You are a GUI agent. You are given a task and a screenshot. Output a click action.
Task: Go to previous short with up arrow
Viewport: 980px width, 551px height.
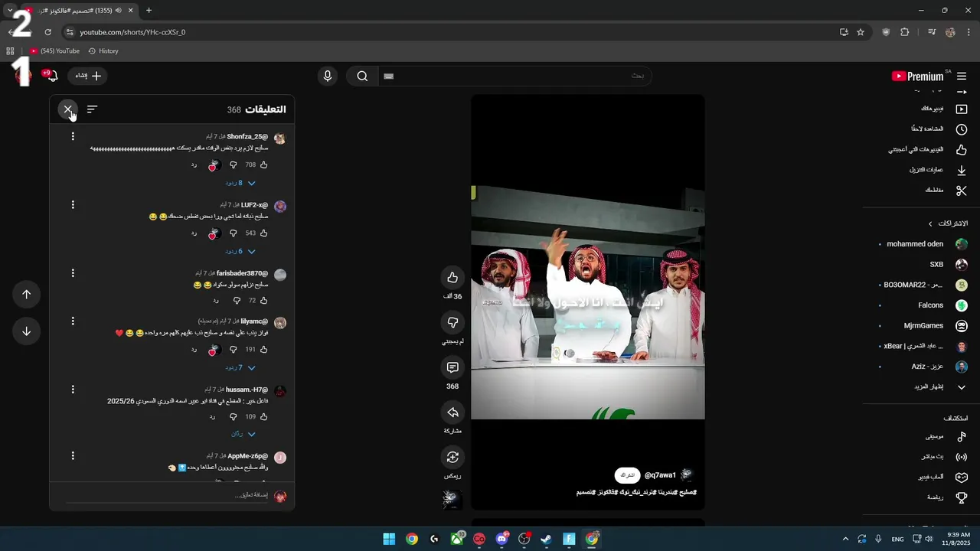[x=26, y=295]
